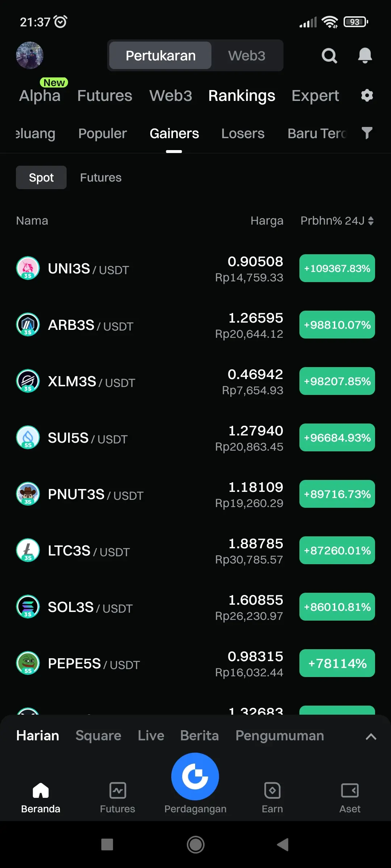Switch market type to Futures
391x868 pixels.
point(101,178)
